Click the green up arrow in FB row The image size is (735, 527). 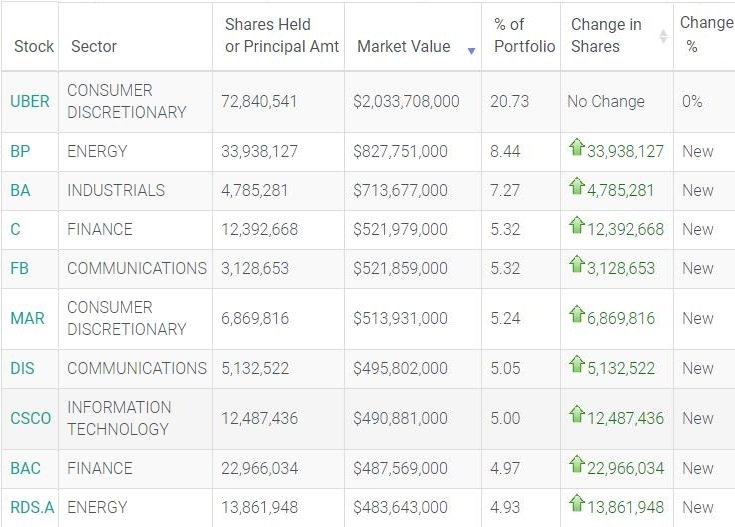(576, 265)
